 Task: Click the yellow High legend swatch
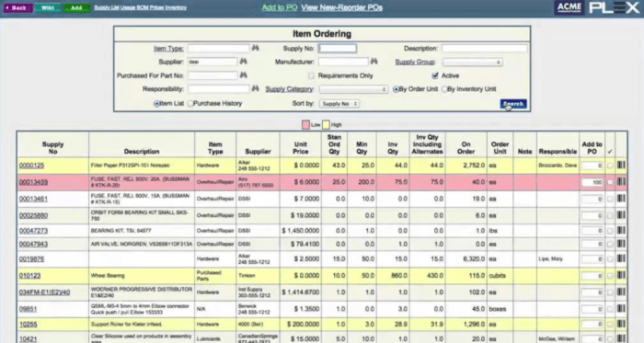coord(326,125)
